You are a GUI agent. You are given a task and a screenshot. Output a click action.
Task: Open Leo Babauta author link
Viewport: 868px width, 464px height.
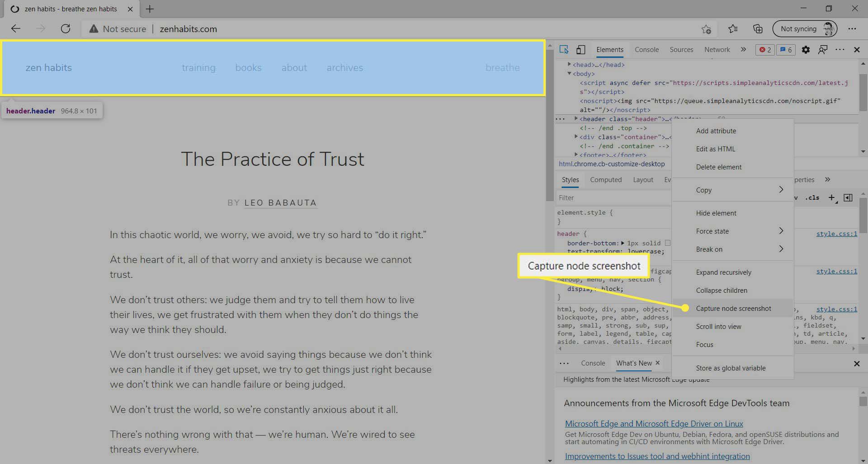coord(280,203)
